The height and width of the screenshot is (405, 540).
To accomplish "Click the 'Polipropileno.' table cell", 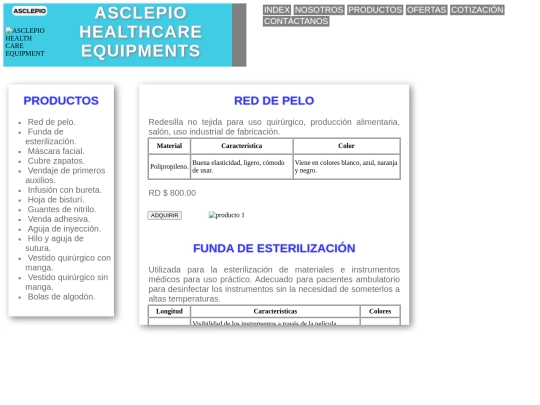I will 169,167.
